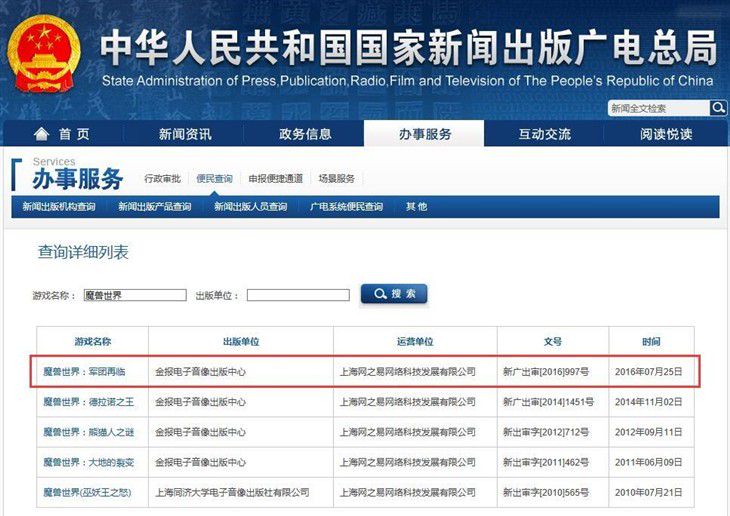Open 新闻出版机构查询 link
The image size is (730, 516).
point(59,206)
